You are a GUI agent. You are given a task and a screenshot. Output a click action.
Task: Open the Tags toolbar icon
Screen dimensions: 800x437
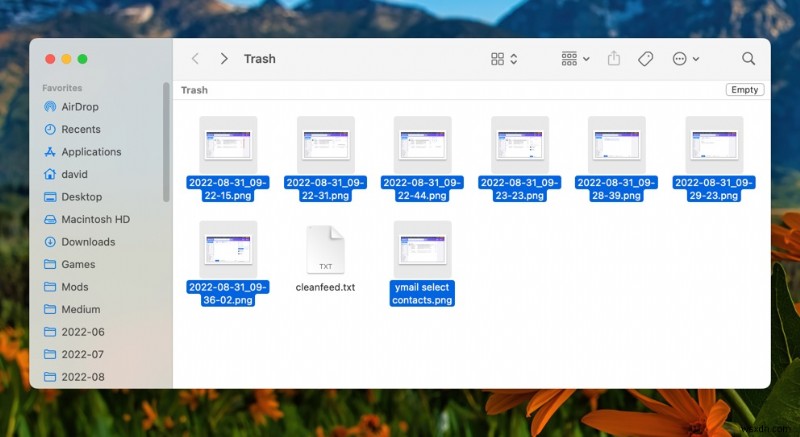(x=645, y=59)
